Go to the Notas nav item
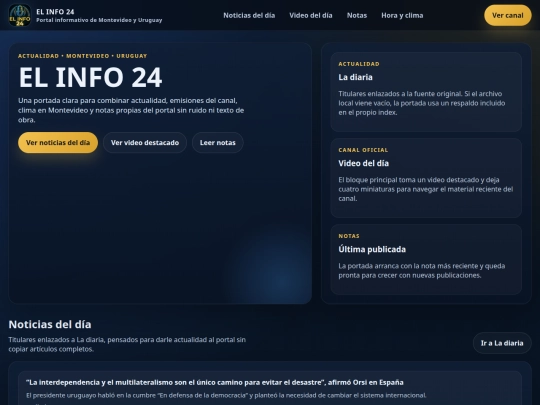540x405 pixels. pyautogui.click(x=357, y=15)
